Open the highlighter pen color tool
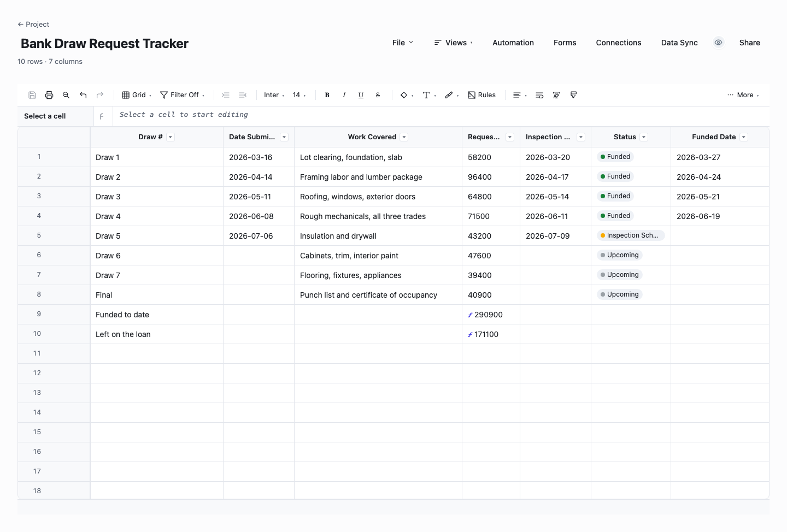 pyautogui.click(x=451, y=95)
